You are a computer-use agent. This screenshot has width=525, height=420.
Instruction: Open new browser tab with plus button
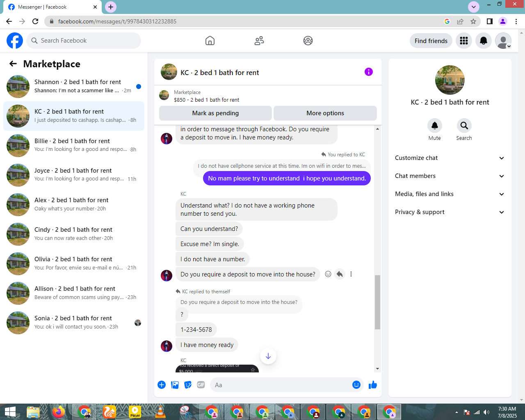pos(111,7)
